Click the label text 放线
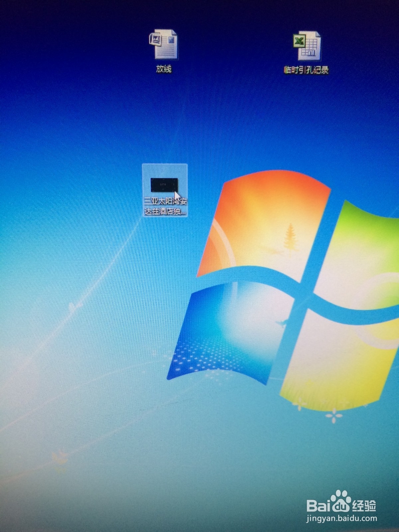This screenshot has height=532, width=399. 164,69
